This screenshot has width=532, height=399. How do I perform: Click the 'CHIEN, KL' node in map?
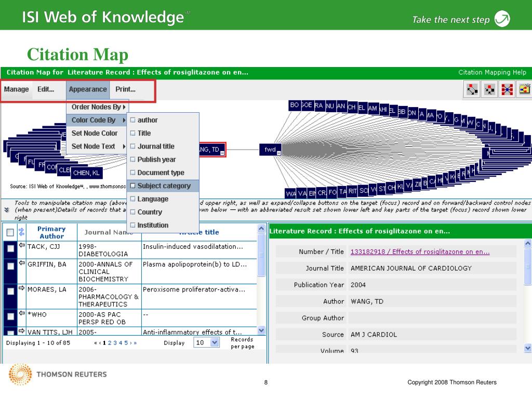pos(87,172)
